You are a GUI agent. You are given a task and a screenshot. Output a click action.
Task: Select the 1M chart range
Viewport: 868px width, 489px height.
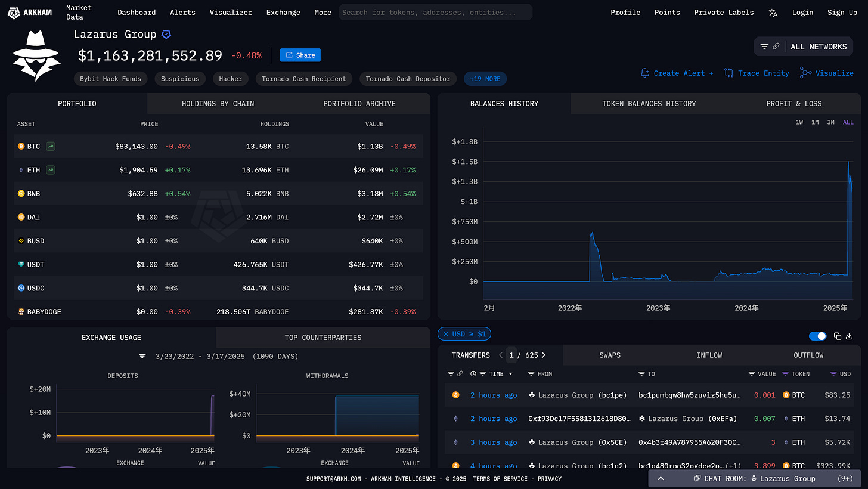(815, 122)
